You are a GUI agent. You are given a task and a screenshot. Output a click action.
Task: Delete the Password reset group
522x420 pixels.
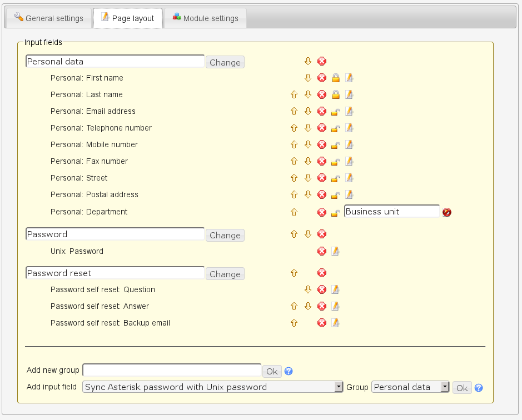tap(322, 273)
